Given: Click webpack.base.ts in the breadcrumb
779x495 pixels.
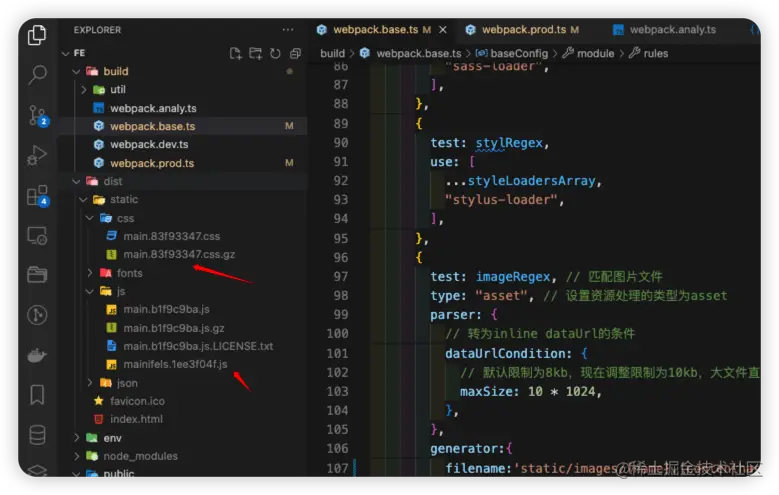Looking at the screenshot, I should [x=418, y=53].
